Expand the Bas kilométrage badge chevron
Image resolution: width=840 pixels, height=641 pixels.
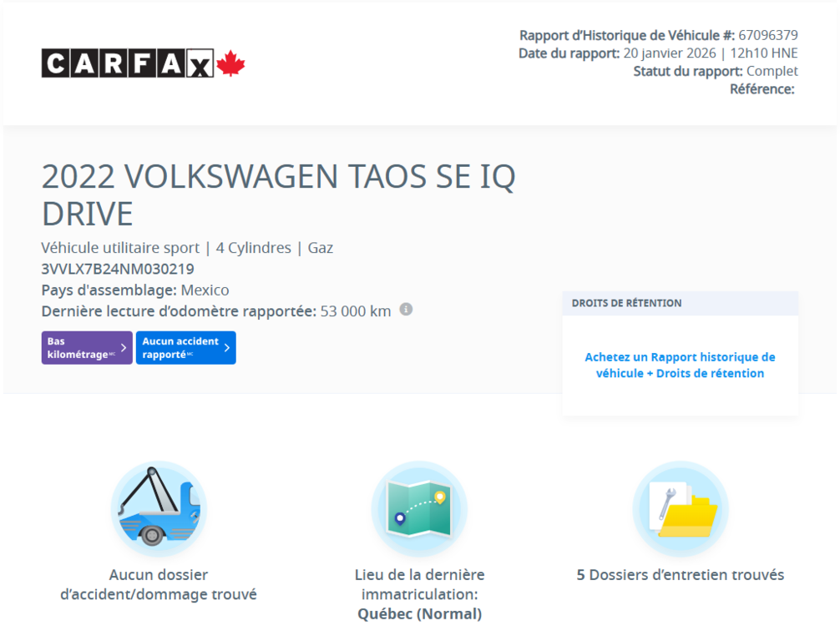click(124, 347)
